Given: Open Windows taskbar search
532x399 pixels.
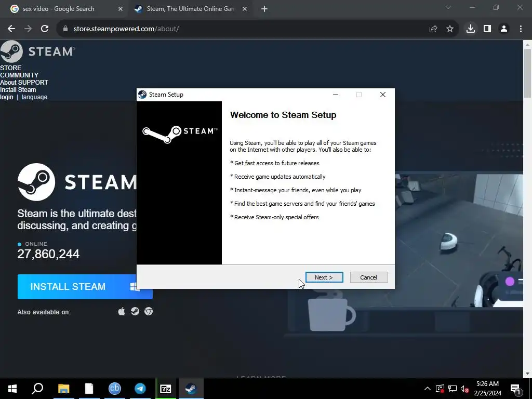Looking at the screenshot, I should 37,389.
